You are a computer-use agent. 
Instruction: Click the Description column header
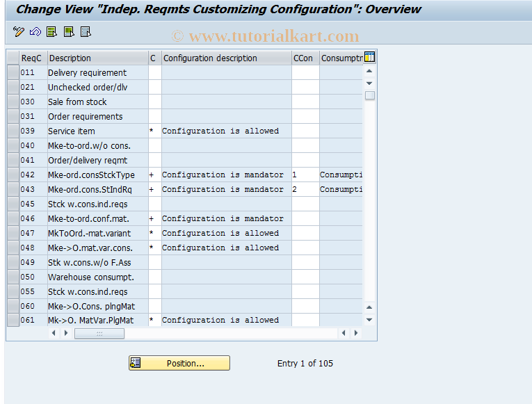(98, 58)
